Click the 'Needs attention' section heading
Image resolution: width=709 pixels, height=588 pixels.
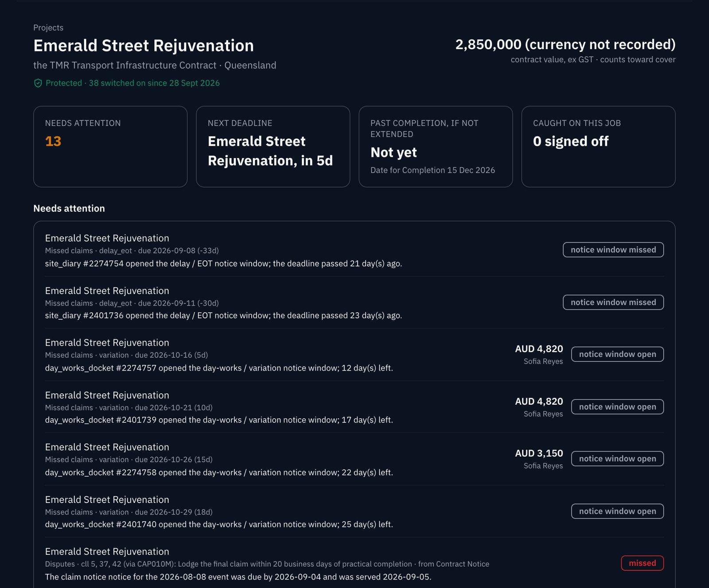click(x=69, y=209)
